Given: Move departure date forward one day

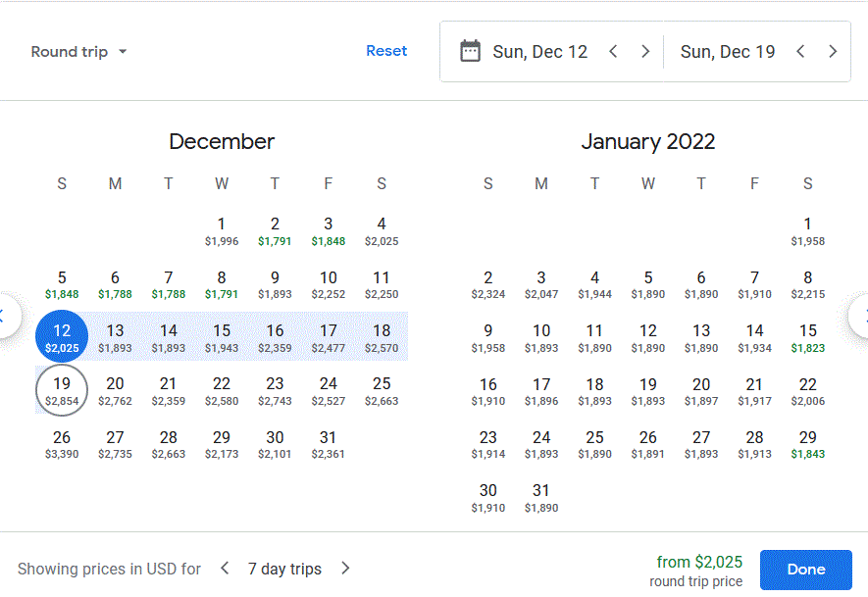Looking at the screenshot, I should [x=645, y=52].
